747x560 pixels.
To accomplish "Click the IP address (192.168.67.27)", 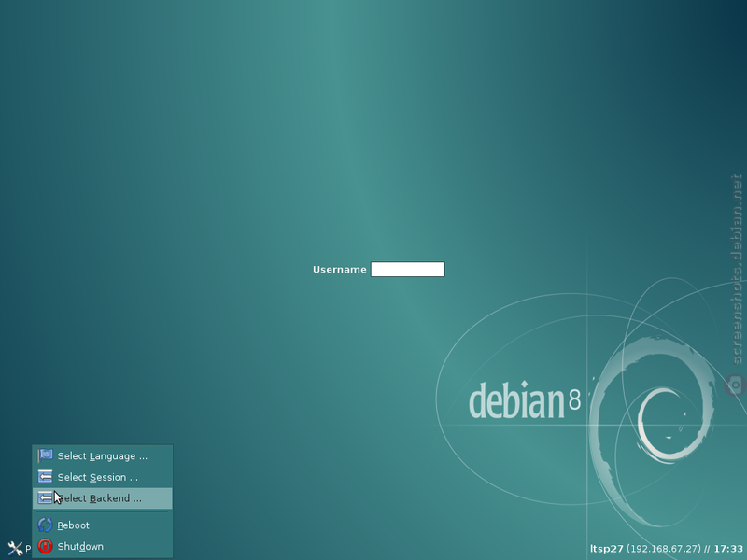I will point(664,549).
